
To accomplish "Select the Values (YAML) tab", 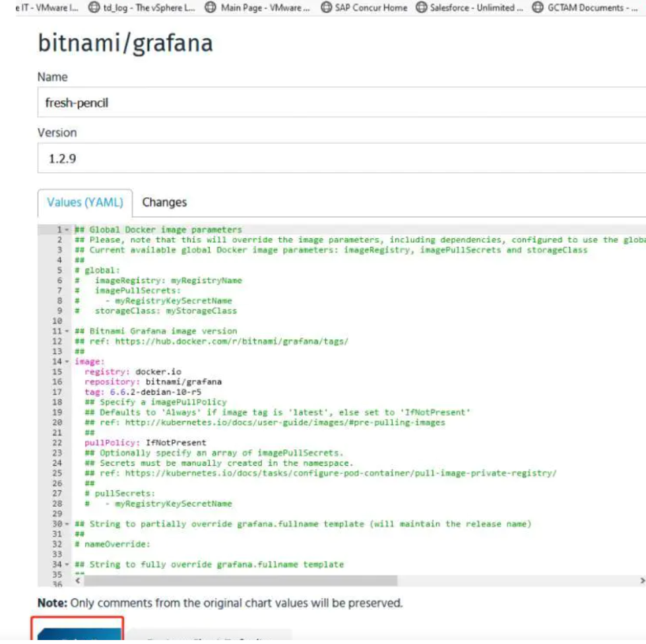I will [85, 203].
